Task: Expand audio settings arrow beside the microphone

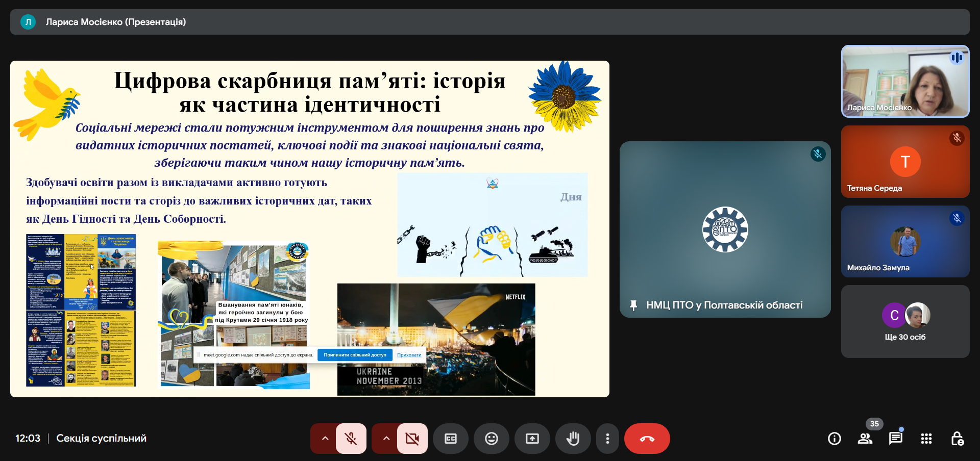Action: 325,439
